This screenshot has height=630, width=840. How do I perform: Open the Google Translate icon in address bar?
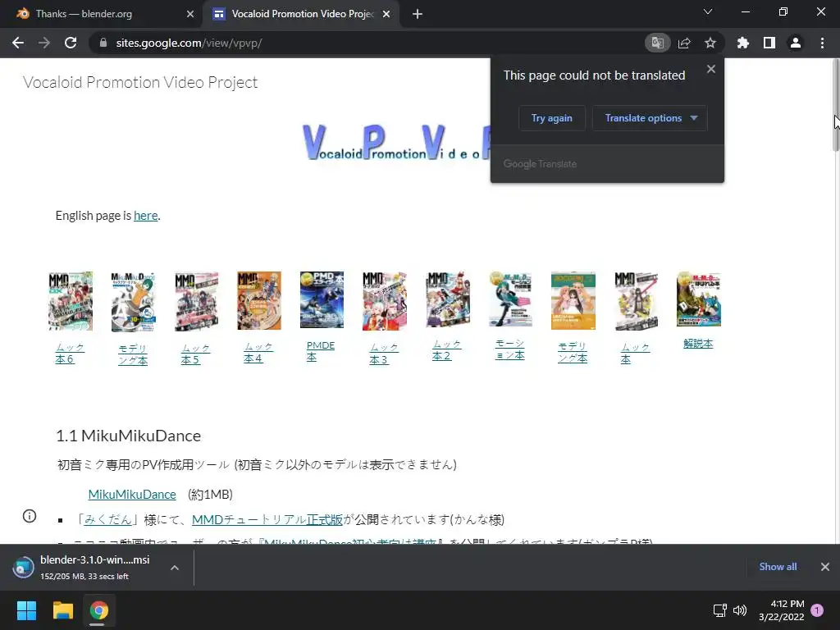click(x=657, y=43)
